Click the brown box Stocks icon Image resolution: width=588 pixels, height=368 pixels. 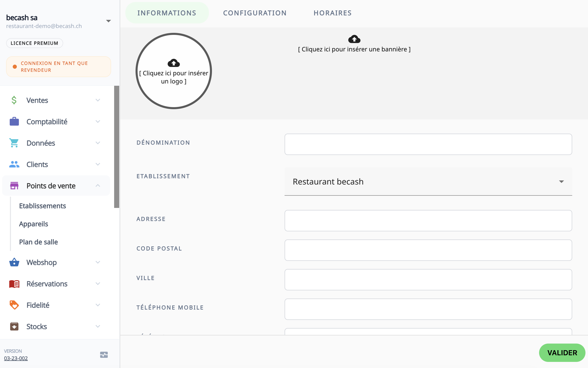[x=14, y=327]
